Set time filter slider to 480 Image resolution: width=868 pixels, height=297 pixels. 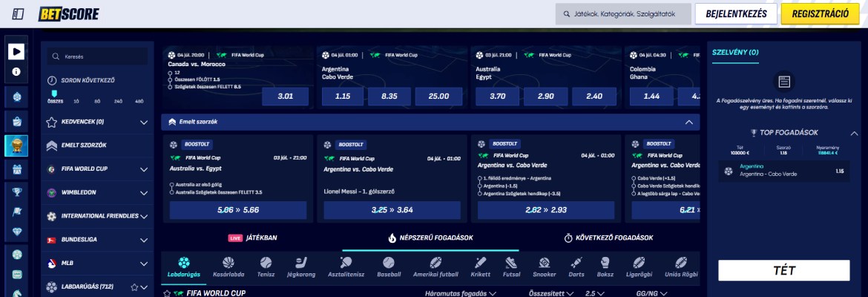pos(139,102)
